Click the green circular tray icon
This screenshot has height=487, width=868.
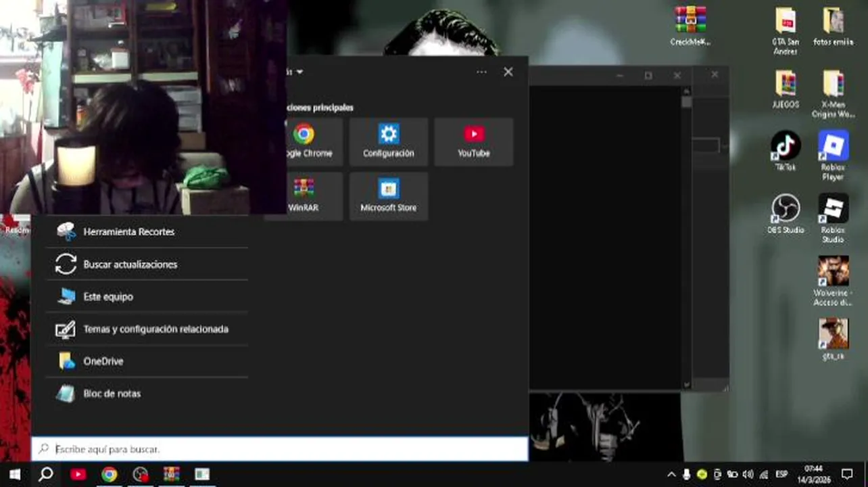(x=702, y=475)
